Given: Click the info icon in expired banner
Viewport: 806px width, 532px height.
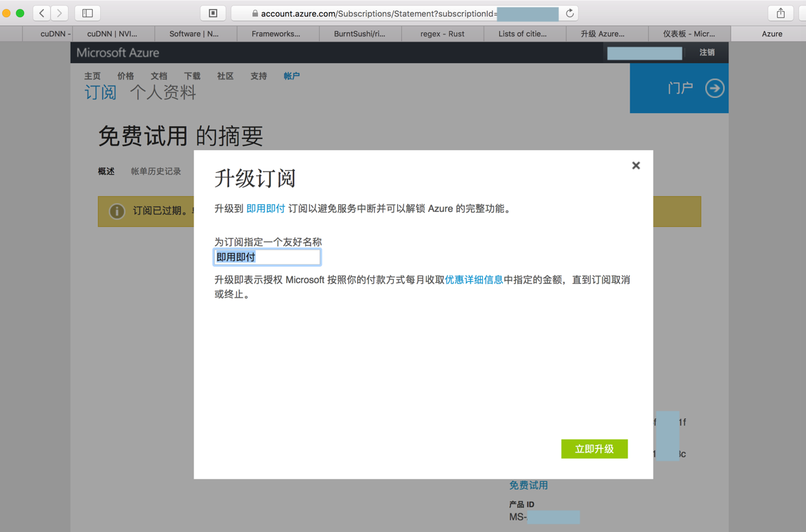Looking at the screenshot, I should click(117, 211).
